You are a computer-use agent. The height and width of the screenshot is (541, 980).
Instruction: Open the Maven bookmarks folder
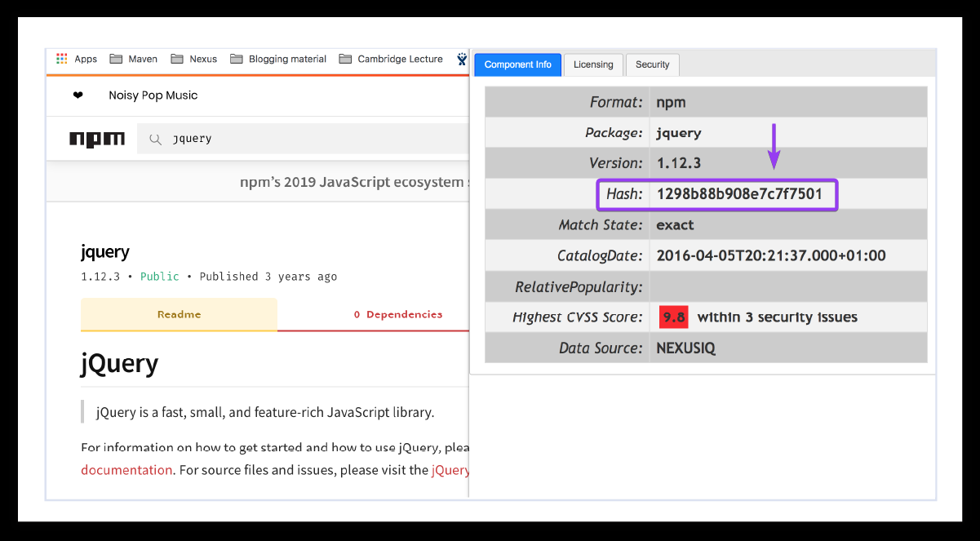133,58
